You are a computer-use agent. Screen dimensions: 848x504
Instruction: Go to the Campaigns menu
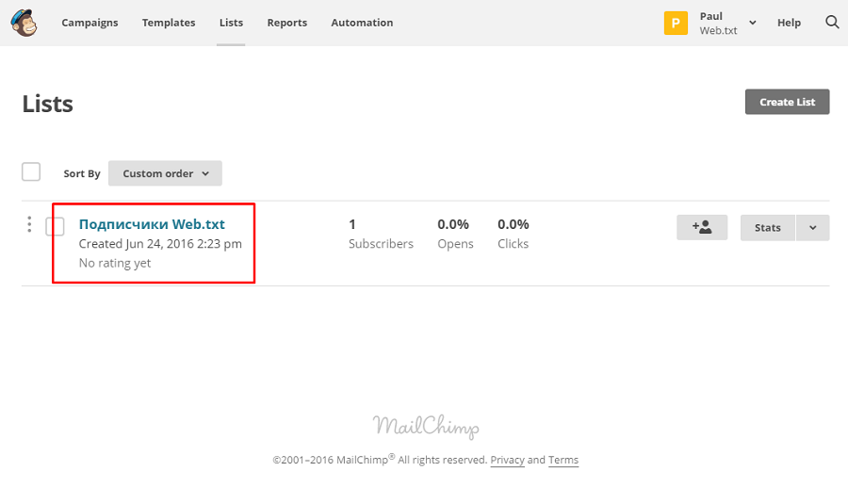(x=90, y=23)
